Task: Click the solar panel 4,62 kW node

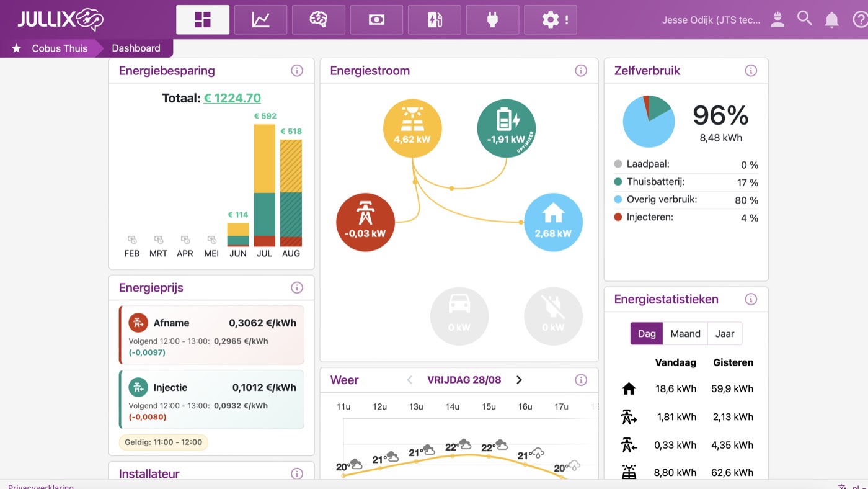Action: coord(412,128)
